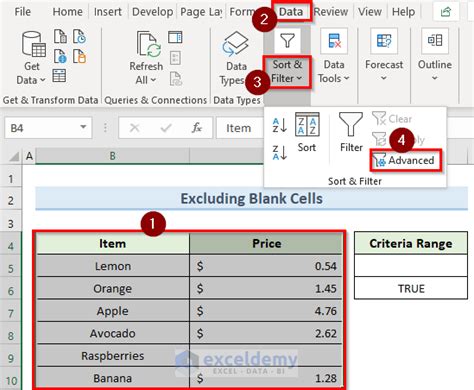
Task: Click the Excluding Blank Cells title cell
Action: tap(252, 199)
